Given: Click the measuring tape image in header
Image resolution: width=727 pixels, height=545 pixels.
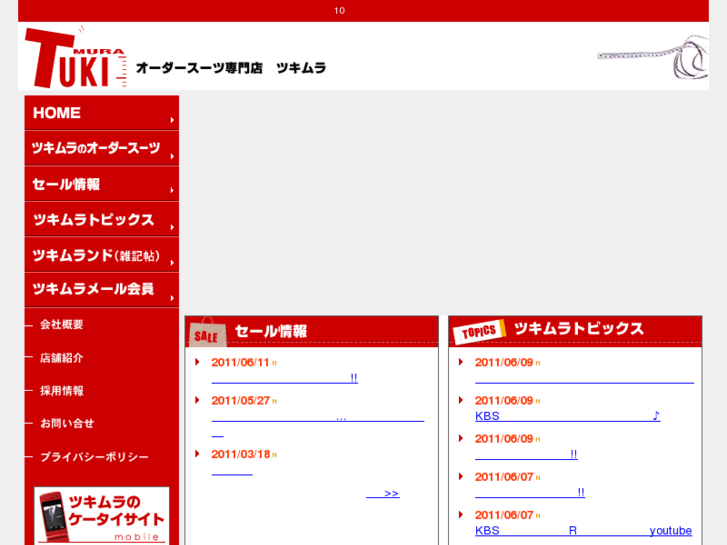Looking at the screenshot, I should (652, 58).
